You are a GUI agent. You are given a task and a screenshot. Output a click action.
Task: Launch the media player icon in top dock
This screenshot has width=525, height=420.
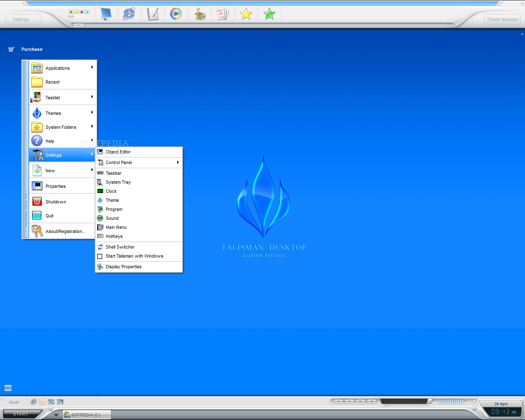[x=176, y=14]
